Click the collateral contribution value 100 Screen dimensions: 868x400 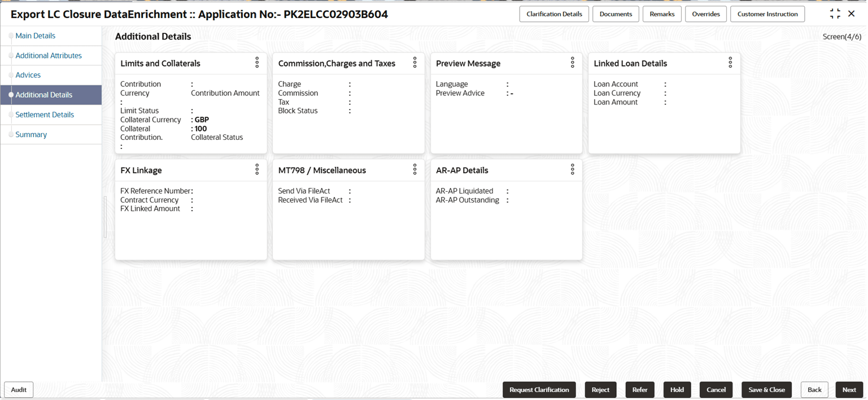pyautogui.click(x=200, y=129)
